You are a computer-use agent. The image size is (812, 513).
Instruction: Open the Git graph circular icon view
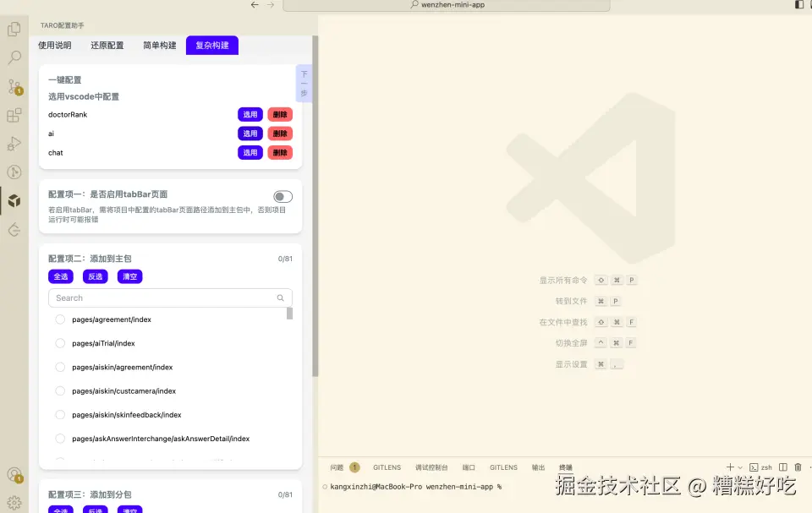14,172
